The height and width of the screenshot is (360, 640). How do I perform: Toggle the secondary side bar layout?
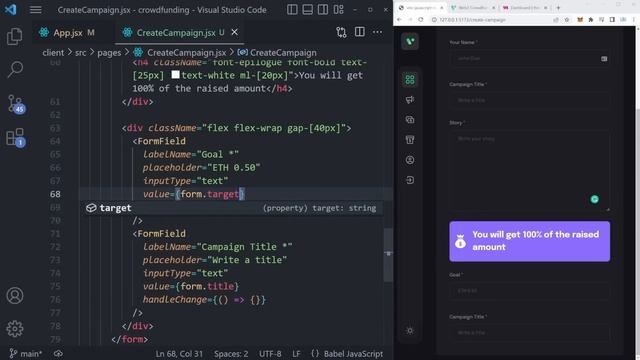coord(323,9)
